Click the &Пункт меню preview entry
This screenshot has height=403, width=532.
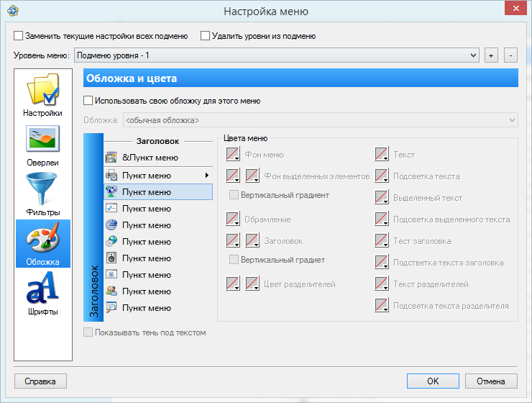pos(150,158)
